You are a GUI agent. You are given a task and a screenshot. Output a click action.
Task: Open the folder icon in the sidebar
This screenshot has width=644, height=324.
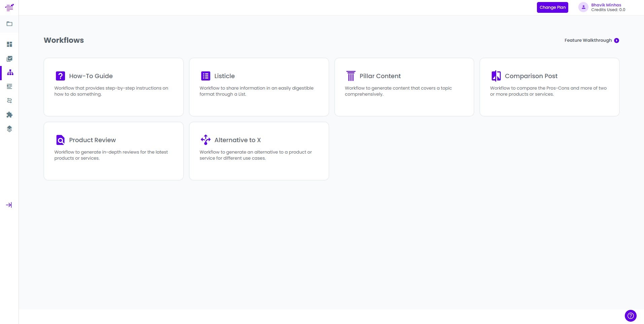[x=9, y=24]
